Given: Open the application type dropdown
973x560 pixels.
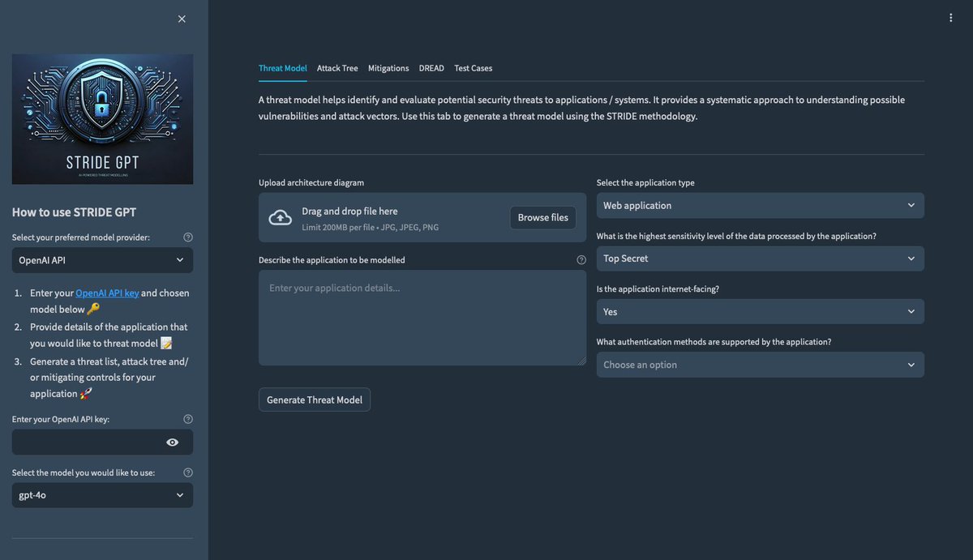Looking at the screenshot, I should pos(761,206).
